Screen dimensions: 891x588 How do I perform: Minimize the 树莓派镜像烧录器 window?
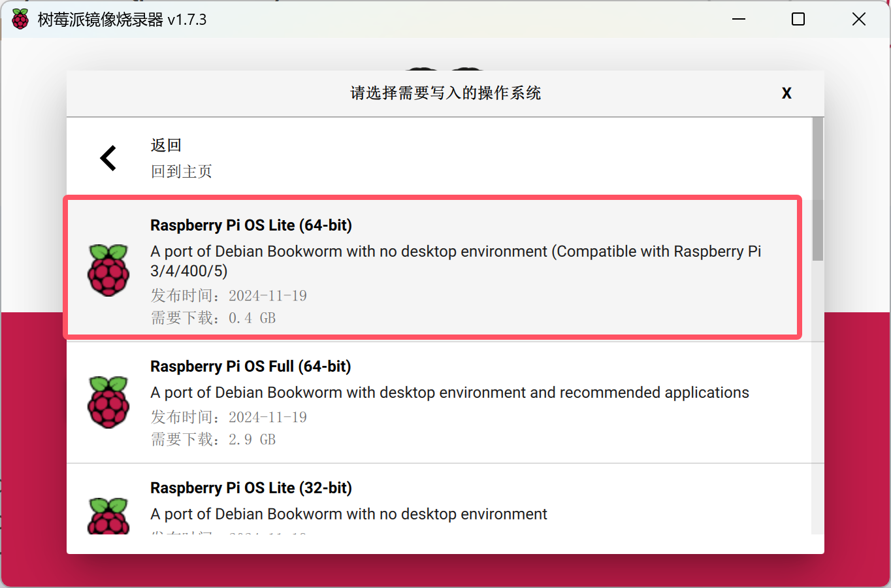(739, 20)
